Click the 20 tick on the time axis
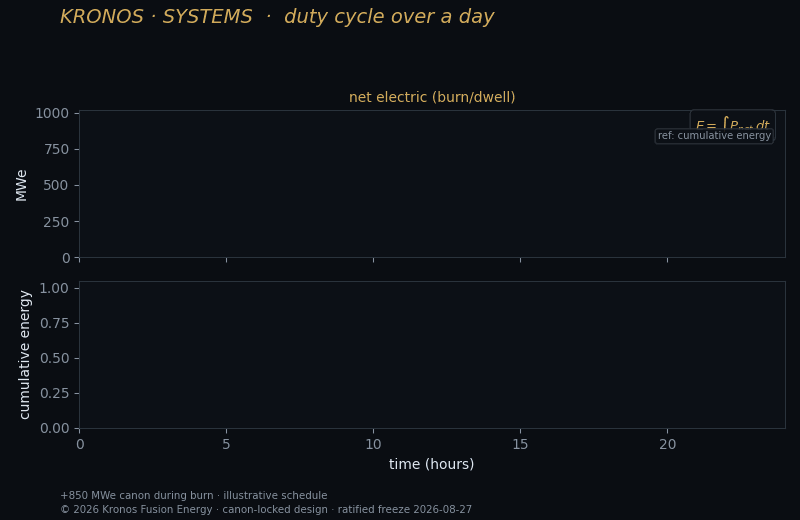Viewport: 800px width, 520px height. [x=667, y=444]
